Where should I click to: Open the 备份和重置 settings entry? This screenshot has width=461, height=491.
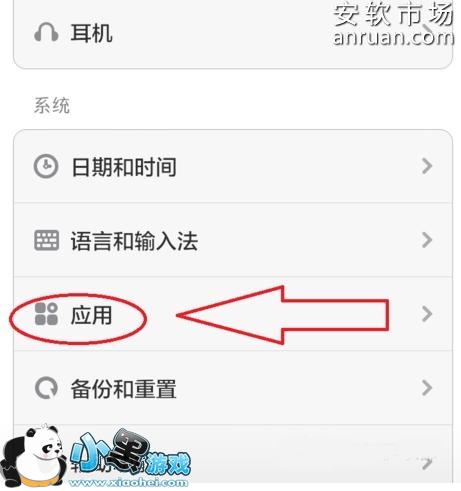tap(233, 388)
